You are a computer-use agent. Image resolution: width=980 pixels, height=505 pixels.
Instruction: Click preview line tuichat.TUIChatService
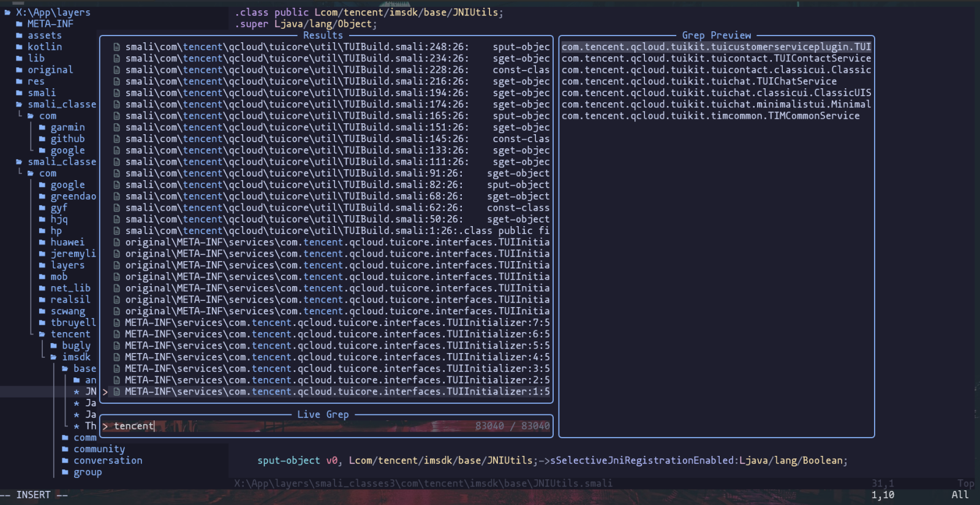pyautogui.click(x=699, y=82)
